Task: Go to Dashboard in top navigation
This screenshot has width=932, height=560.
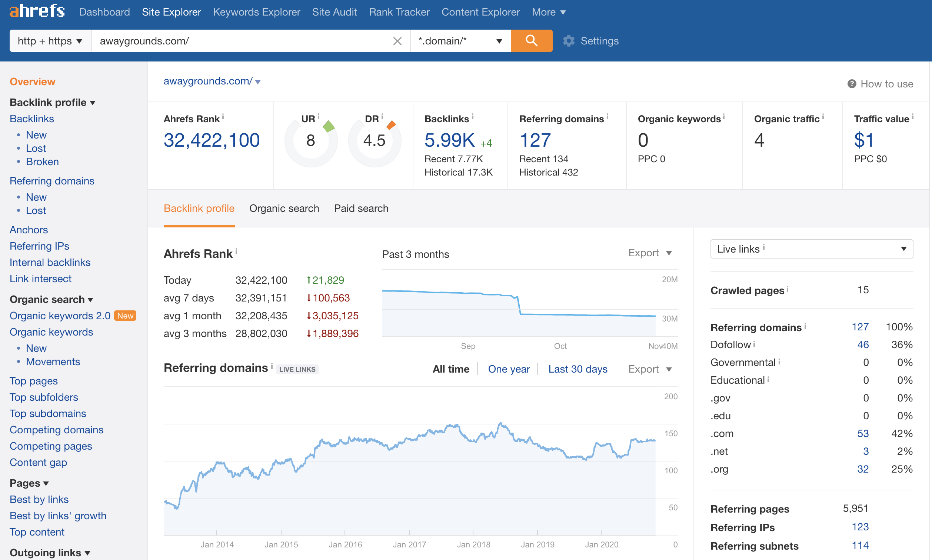Action: tap(104, 12)
